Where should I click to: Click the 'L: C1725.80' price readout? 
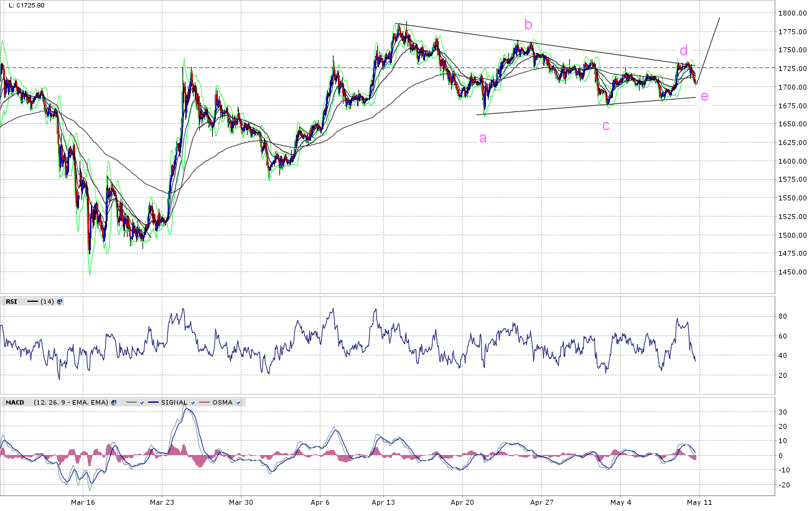pyautogui.click(x=27, y=6)
